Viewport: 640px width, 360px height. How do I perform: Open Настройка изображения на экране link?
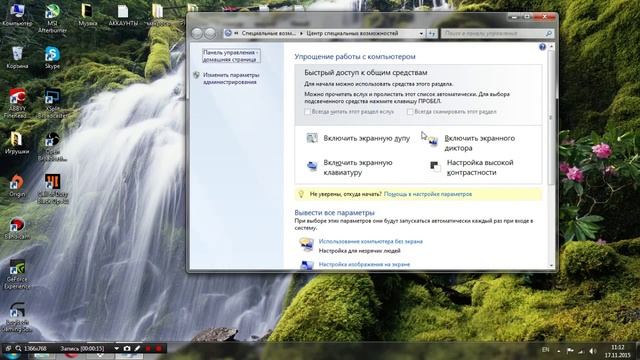tap(364, 264)
